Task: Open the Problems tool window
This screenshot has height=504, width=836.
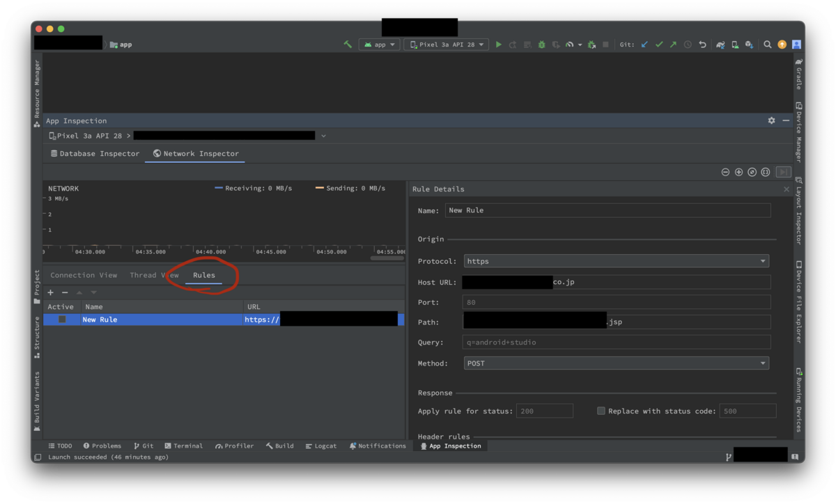Action: click(x=102, y=446)
